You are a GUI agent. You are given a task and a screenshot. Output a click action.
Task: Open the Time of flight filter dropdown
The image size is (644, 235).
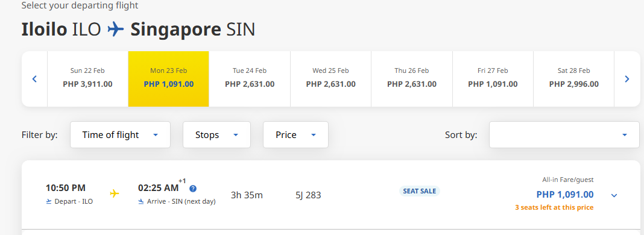tap(121, 134)
